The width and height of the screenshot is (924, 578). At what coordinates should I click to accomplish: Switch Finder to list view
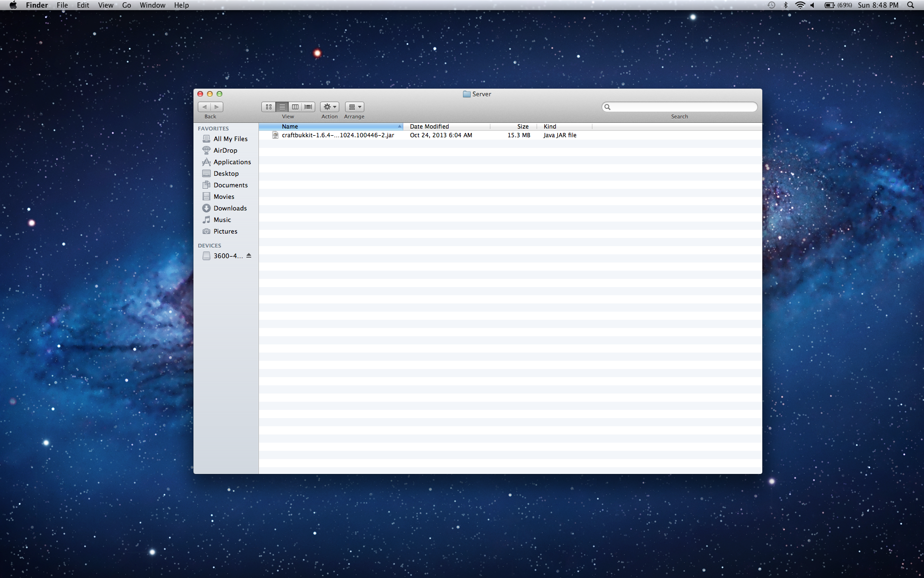coord(282,107)
